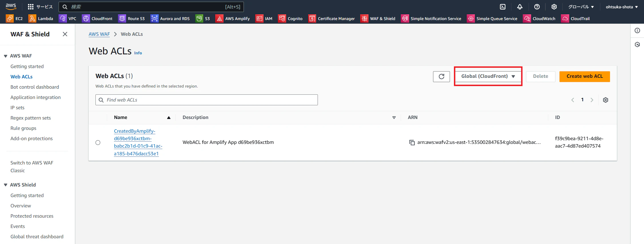The height and width of the screenshot is (244, 644).
Task: Follow the AWS WAF breadcrumb link
Action: 99,34
